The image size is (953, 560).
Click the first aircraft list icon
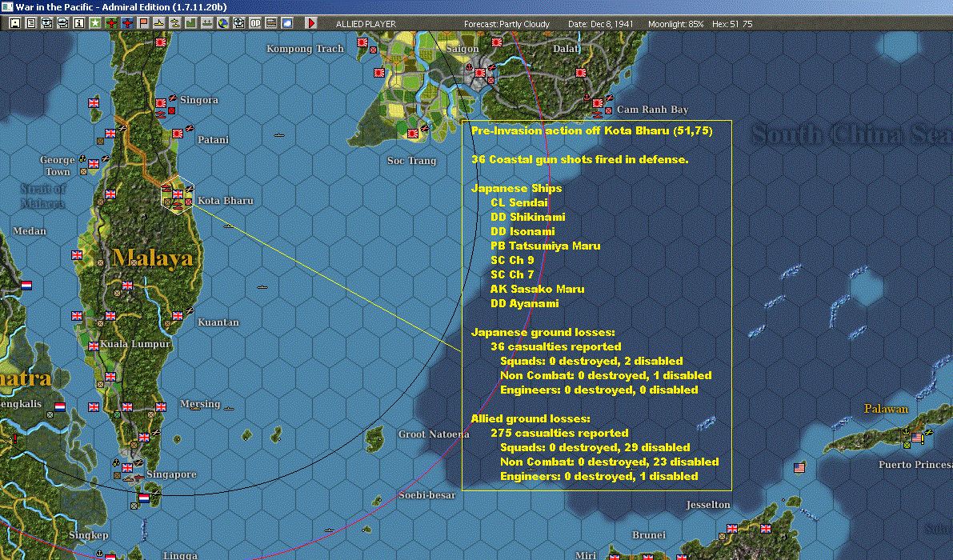pos(46,23)
